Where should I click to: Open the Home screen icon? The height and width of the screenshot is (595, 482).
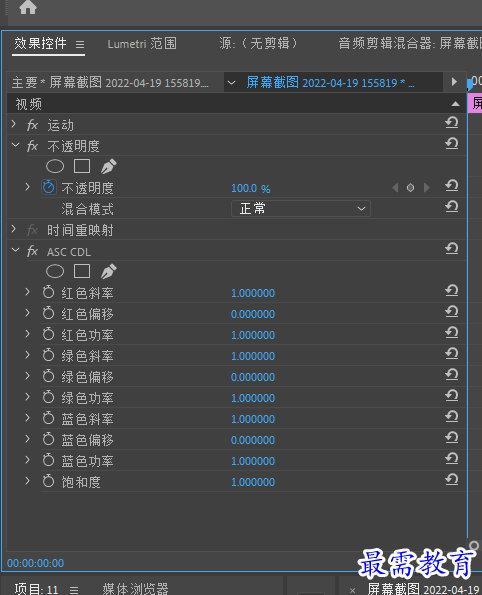click(28, 7)
